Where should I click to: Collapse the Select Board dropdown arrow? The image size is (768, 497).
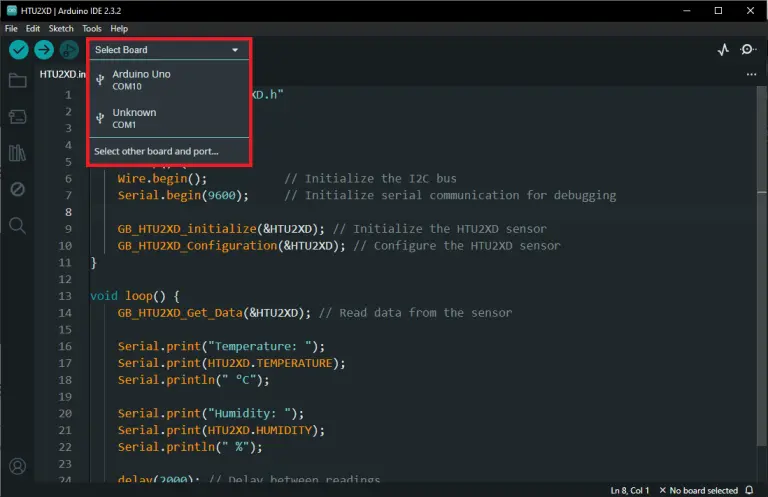[235, 50]
